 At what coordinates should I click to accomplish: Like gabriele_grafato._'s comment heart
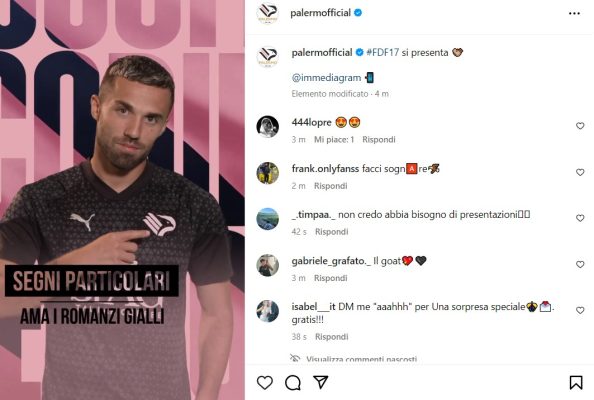point(580,264)
